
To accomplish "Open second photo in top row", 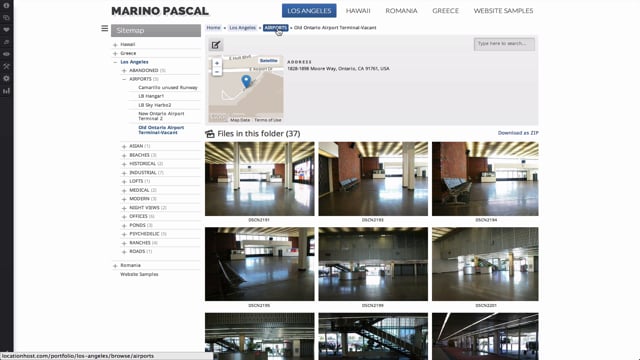I will coord(373,179).
